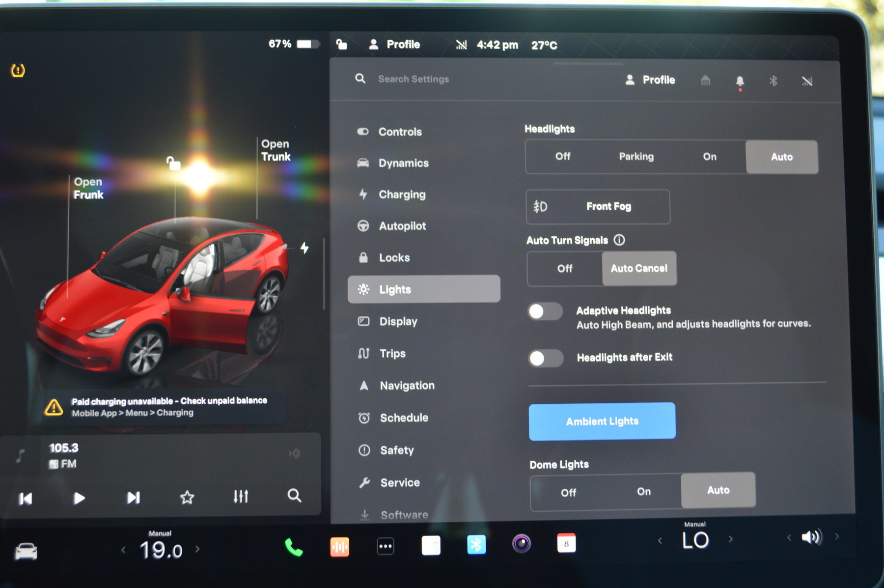
Task: Open the Display settings menu
Action: tap(398, 322)
